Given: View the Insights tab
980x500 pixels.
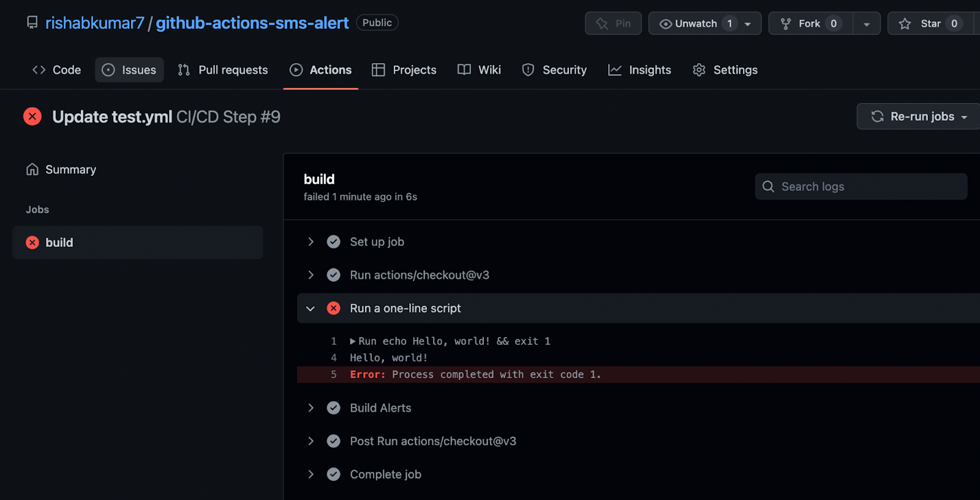Looking at the screenshot, I should (x=639, y=70).
